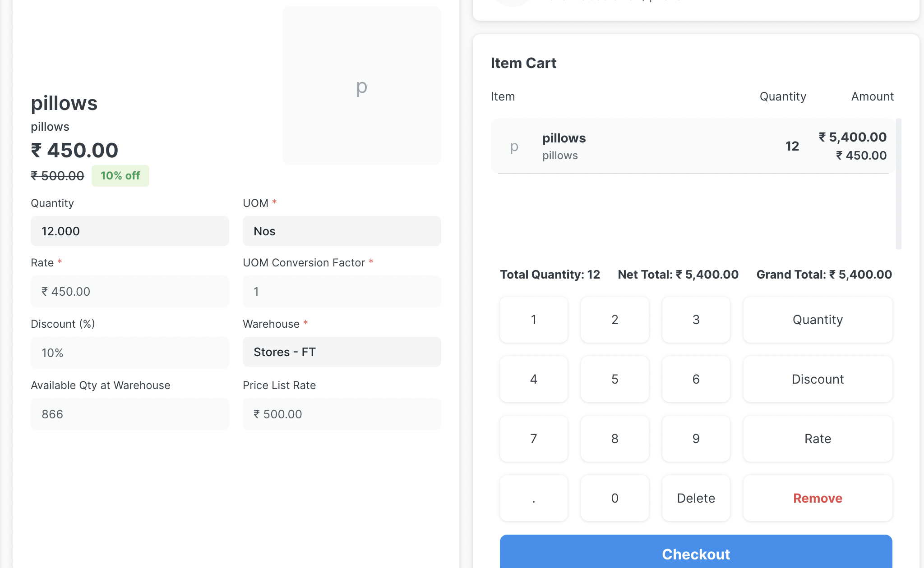
Task: Open the Warehouse selector showing Stores - FT
Action: pyautogui.click(x=342, y=352)
